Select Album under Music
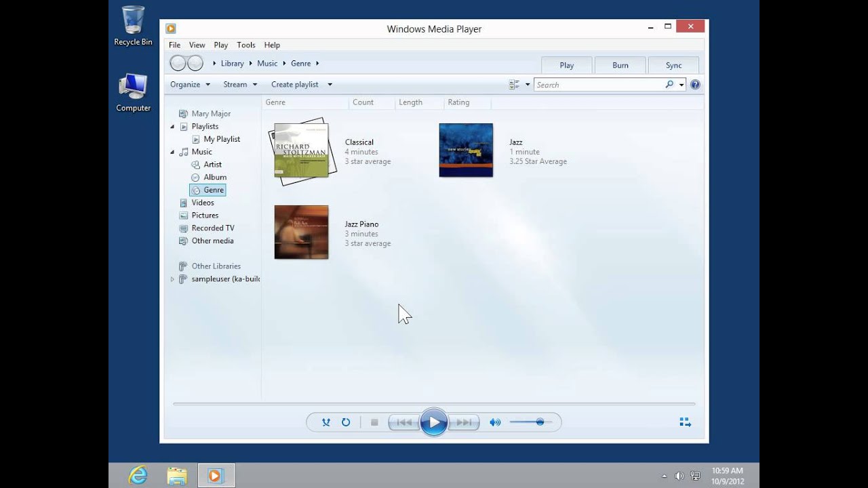 [x=215, y=177]
